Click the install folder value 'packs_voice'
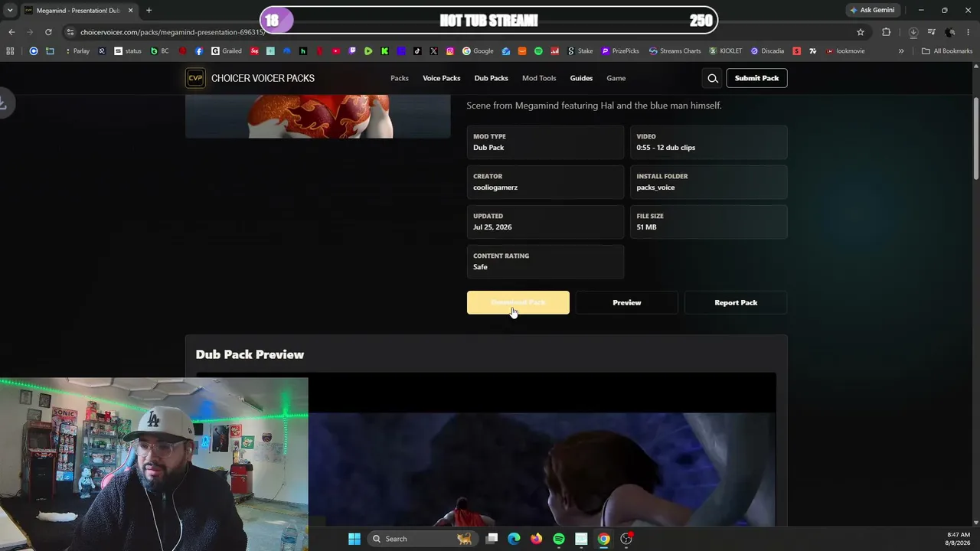The image size is (980, 551). tap(655, 187)
